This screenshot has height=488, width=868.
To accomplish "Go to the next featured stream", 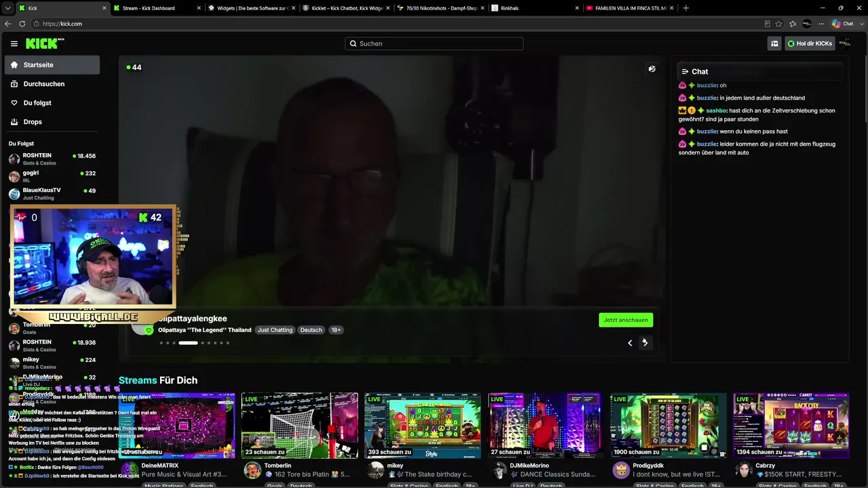I will (645, 343).
